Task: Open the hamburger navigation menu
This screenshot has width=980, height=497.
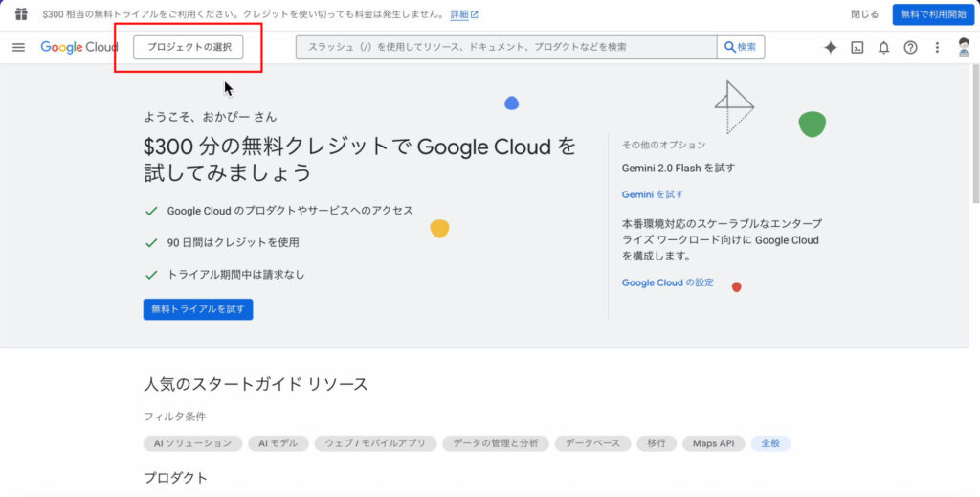Action: [19, 48]
